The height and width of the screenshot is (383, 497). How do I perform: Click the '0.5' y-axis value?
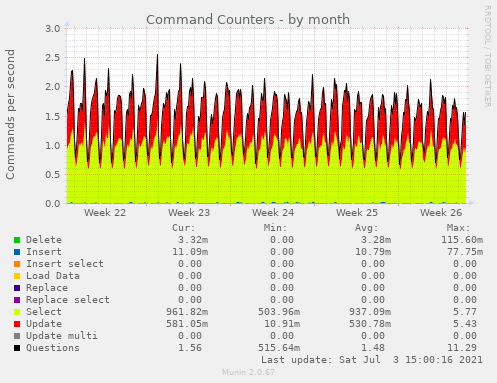click(x=53, y=174)
